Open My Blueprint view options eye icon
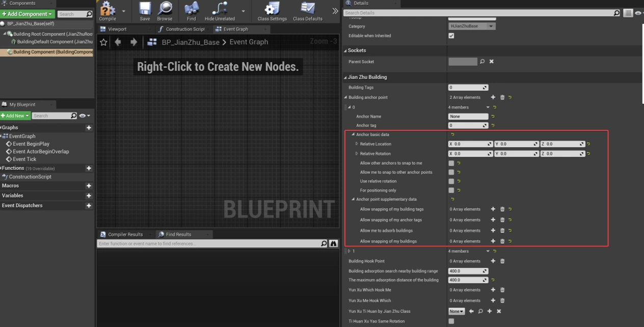Viewport: 644px width, 327px height. (x=84, y=116)
